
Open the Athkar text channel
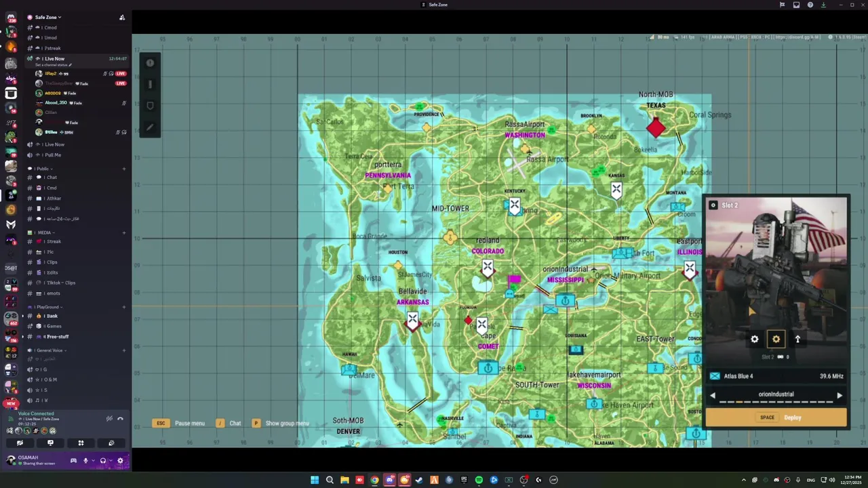click(x=76, y=199)
